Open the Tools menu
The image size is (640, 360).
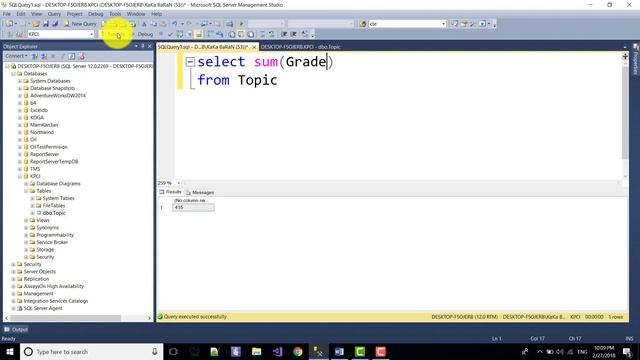click(x=115, y=14)
